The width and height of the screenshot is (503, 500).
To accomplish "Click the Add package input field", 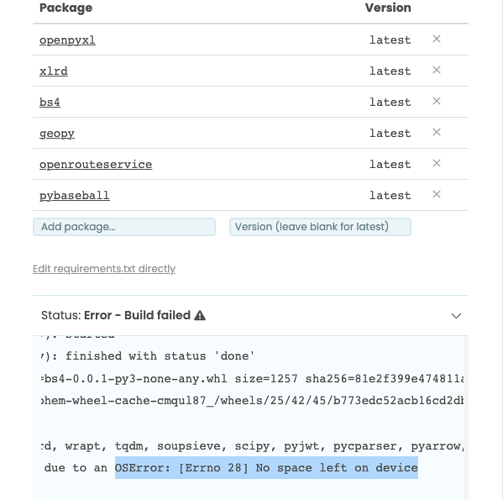I will click(x=124, y=227).
